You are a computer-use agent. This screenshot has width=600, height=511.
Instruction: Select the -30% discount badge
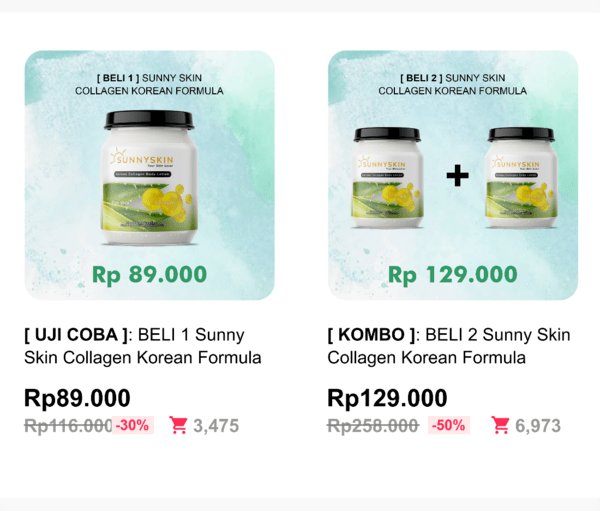132,425
